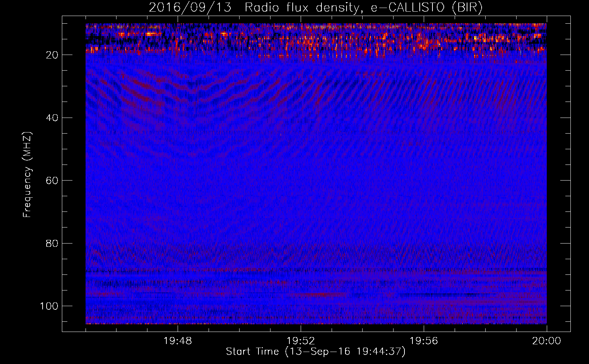589x364 pixels.
Task: Click the '19:52' time tick label
Action: [301, 341]
